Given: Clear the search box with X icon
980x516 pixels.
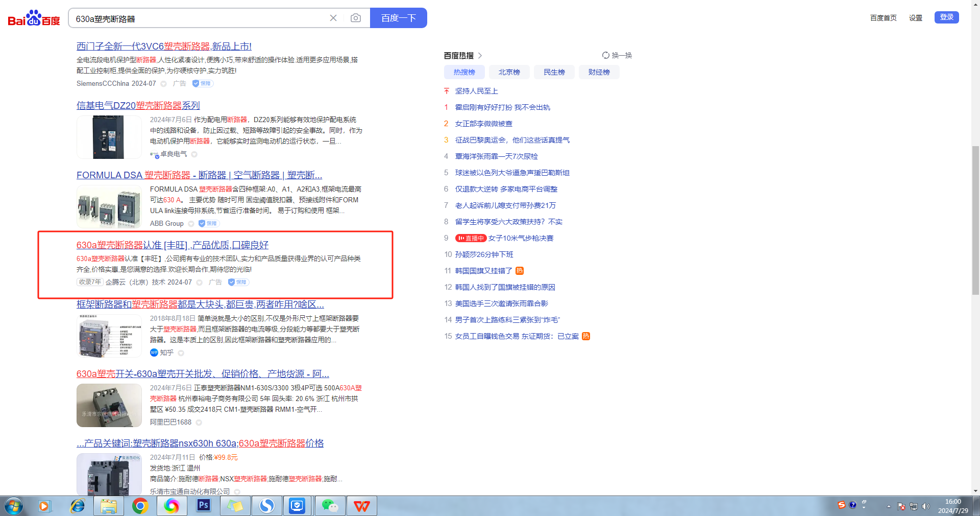Looking at the screenshot, I should (x=333, y=18).
